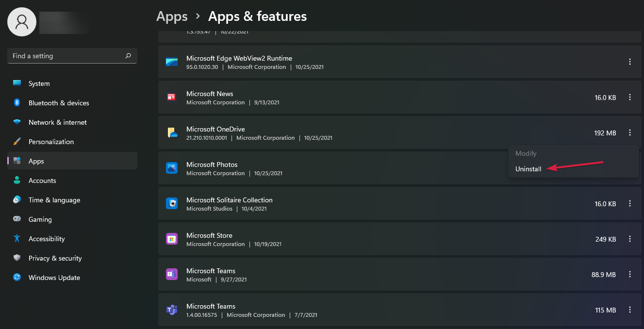The width and height of the screenshot is (644, 329).
Task: Open Network & internet settings
Action: click(57, 122)
